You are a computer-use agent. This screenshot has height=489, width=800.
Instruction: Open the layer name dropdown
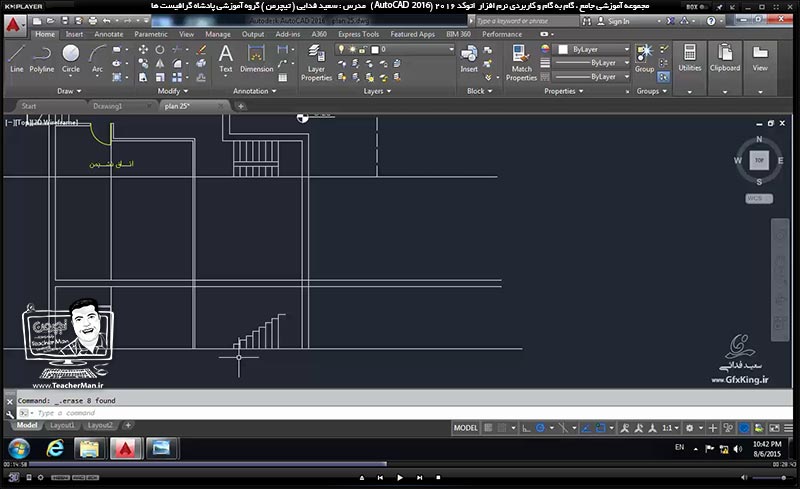[451, 50]
